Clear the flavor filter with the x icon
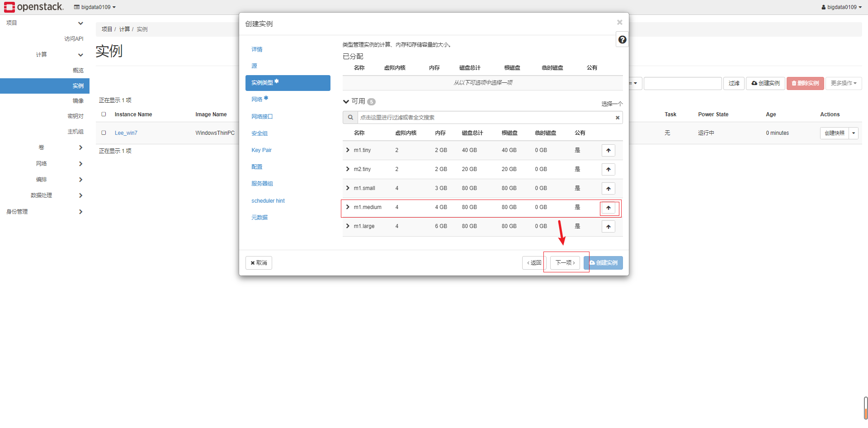The height and width of the screenshot is (428, 868). pyautogui.click(x=618, y=118)
